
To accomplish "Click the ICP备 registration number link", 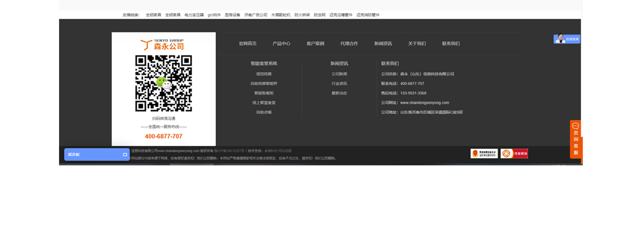I will pos(230,151).
